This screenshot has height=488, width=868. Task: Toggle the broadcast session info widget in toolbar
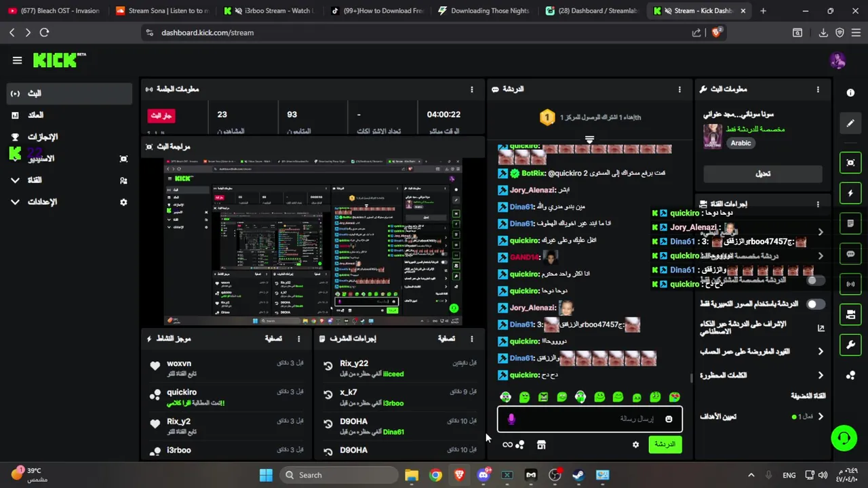coord(850,284)
